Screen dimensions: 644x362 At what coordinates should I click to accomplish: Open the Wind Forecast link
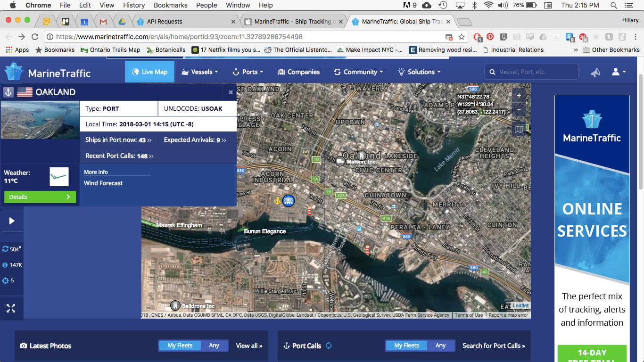103,183
